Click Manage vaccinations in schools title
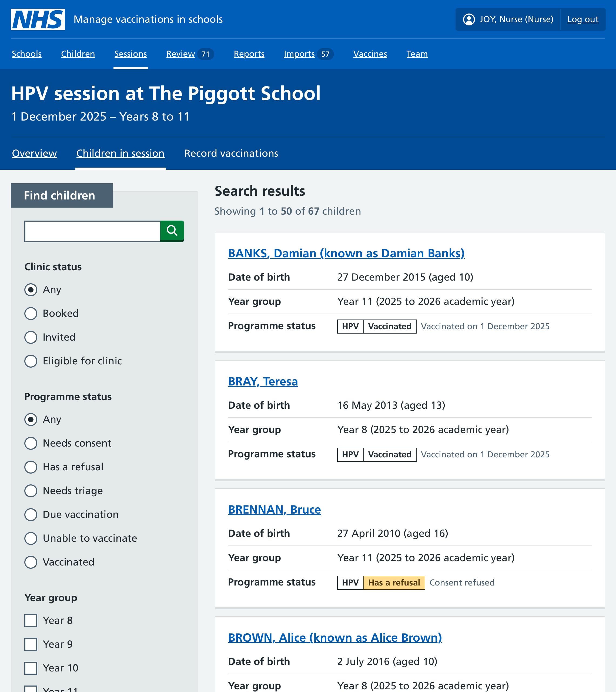Image resolution: width=616 pixels, height=692 pixels. pyautogui.click(x=148, y=19)
